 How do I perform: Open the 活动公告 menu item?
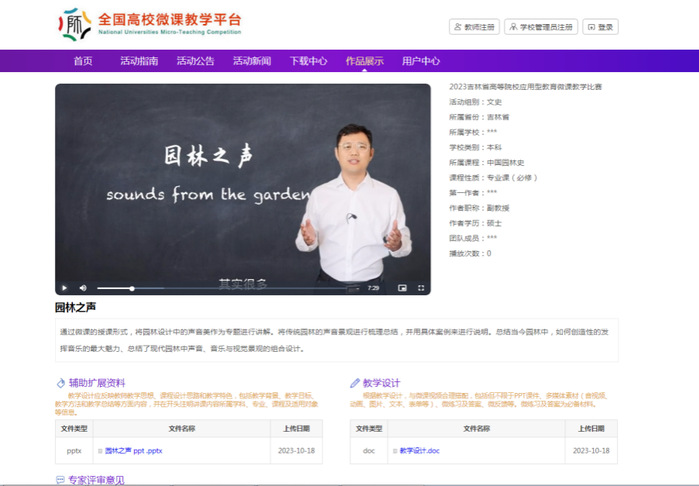tap(195, 61)
